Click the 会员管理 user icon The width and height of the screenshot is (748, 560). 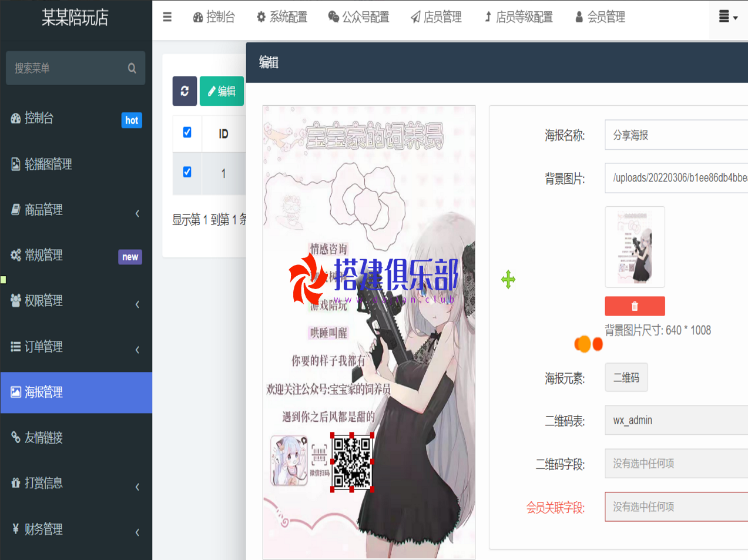[579, 17]
